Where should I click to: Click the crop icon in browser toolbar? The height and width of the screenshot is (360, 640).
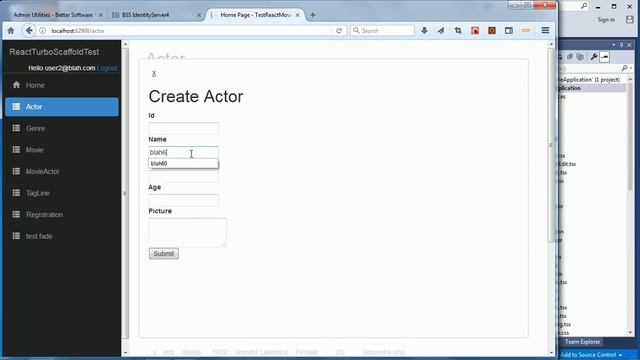pos(458,31)
